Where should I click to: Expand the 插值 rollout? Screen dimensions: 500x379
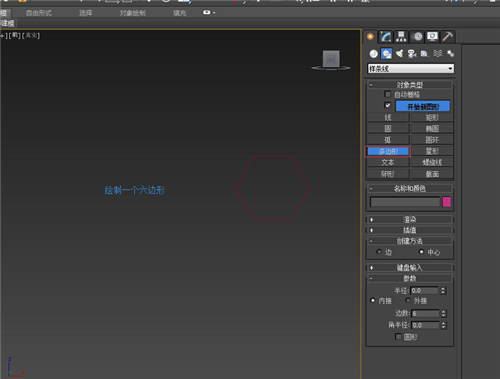tap(410, 230)
